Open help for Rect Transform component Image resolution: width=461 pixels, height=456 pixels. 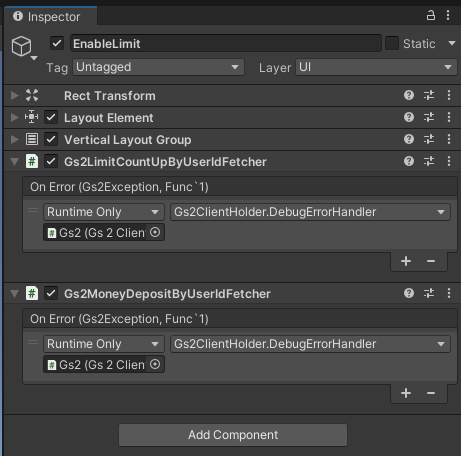coord(409,95)
